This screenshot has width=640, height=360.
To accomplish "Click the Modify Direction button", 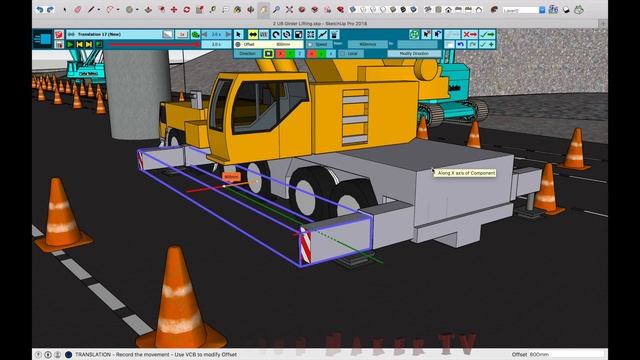I will (414, 53).
